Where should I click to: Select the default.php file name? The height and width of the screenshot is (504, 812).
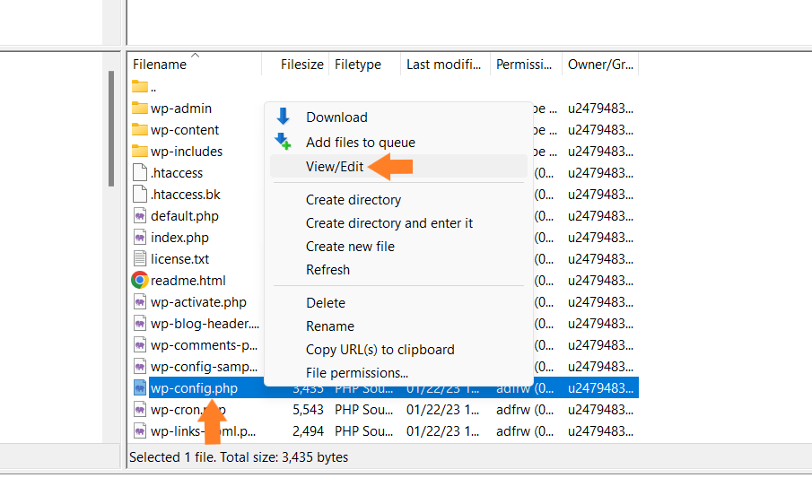click(x=185, y=216)
